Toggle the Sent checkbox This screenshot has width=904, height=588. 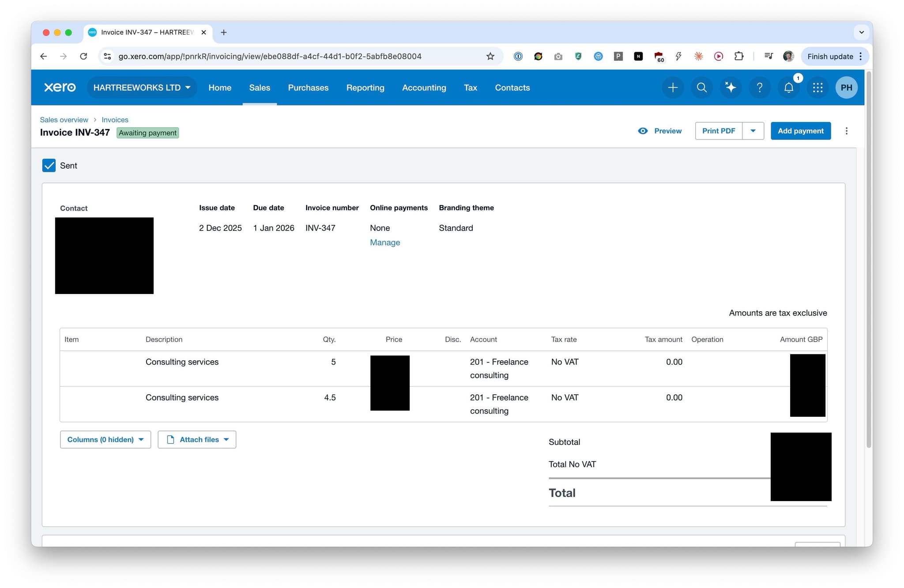(49, 165)
